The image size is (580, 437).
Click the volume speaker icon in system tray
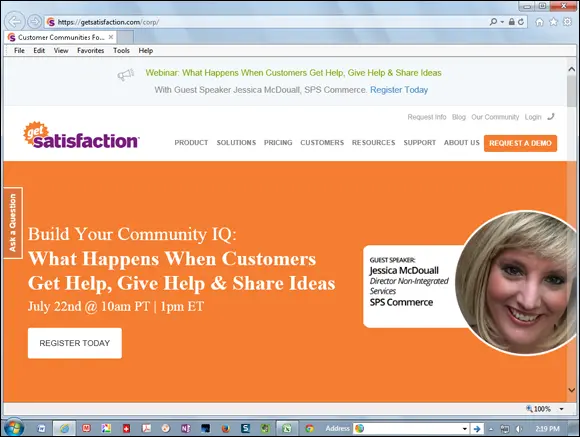519,429
